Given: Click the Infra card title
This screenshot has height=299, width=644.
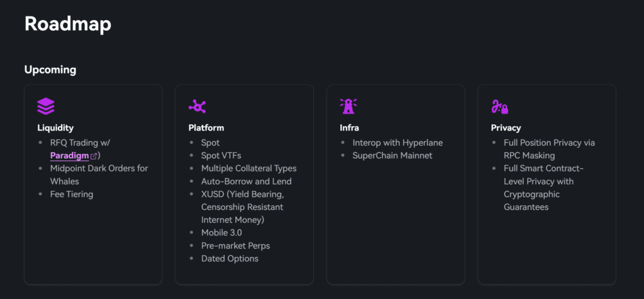Looking at the screenshot, I should tap(349, 128).
